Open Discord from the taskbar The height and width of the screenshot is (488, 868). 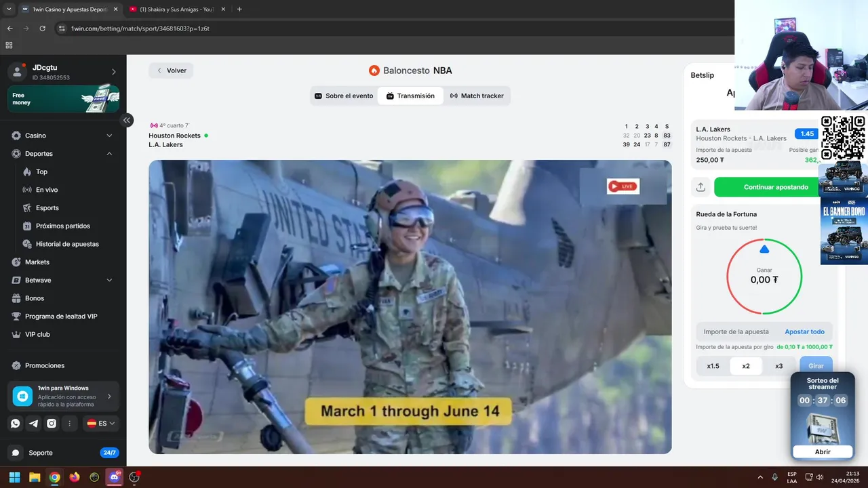[115, 477]
